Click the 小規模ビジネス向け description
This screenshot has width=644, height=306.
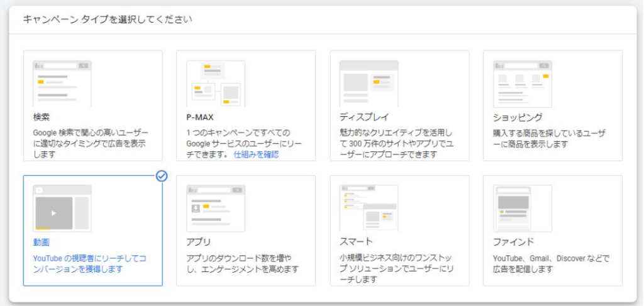(396, 269)
